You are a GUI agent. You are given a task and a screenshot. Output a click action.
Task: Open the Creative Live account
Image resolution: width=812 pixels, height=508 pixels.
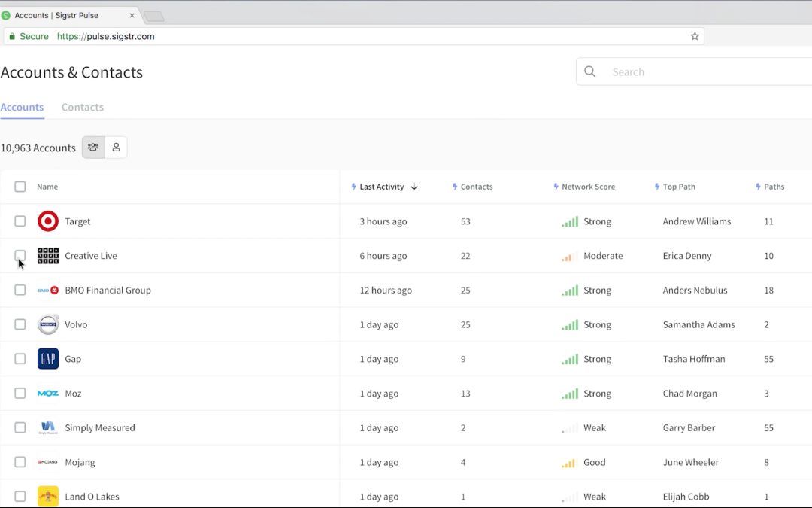coord(91,256)
